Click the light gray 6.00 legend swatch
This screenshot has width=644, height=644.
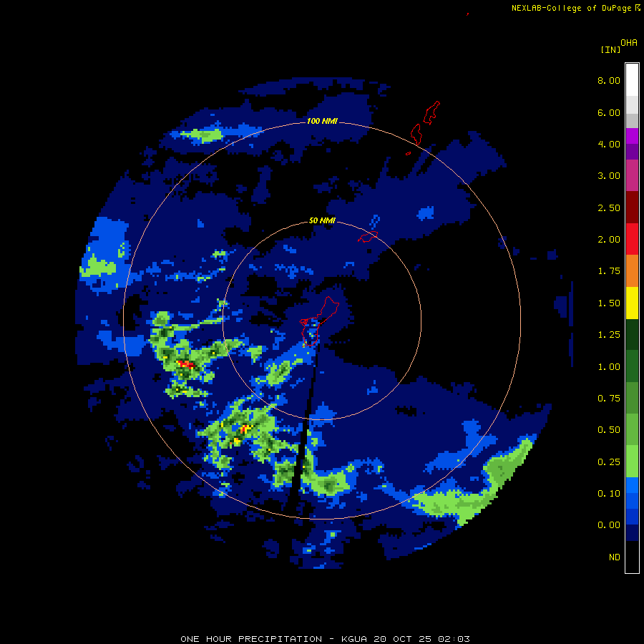632,104
